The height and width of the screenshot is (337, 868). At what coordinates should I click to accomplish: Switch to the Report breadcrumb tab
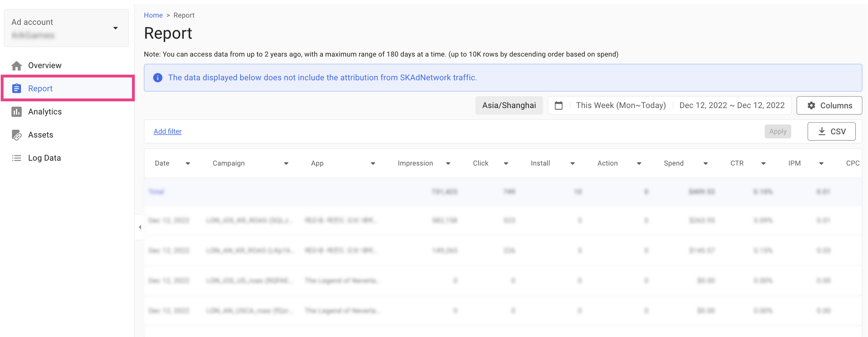(184, 15)
